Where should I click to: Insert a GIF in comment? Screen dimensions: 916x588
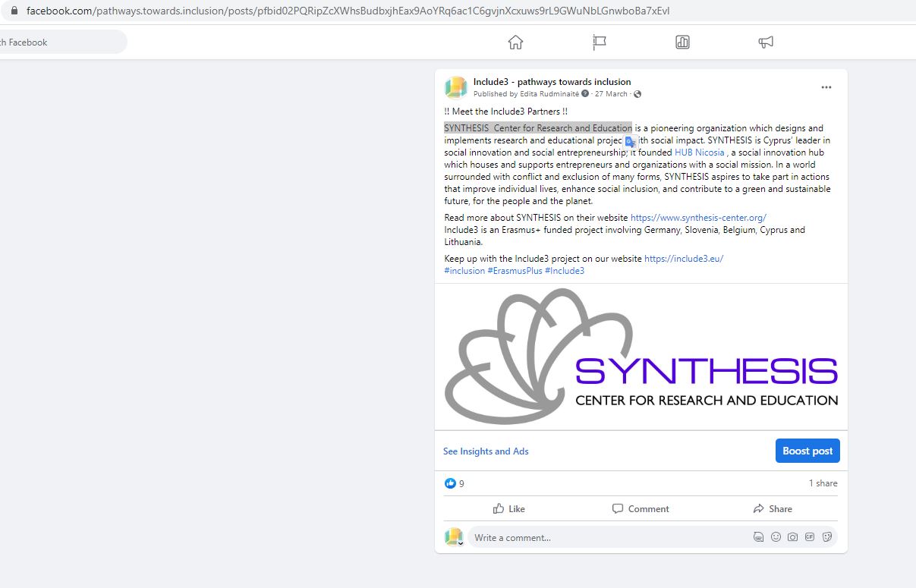click(x=810, y=537)
